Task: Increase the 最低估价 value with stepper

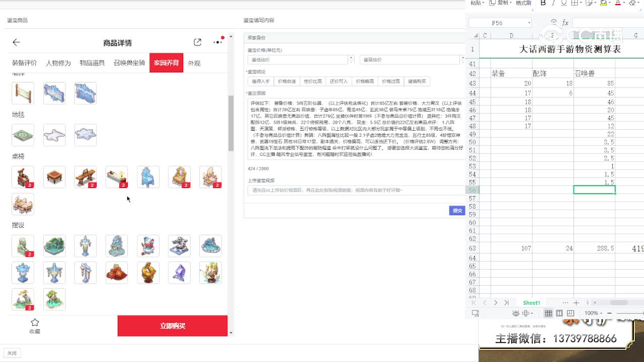Action: click(x=351, y=57)
